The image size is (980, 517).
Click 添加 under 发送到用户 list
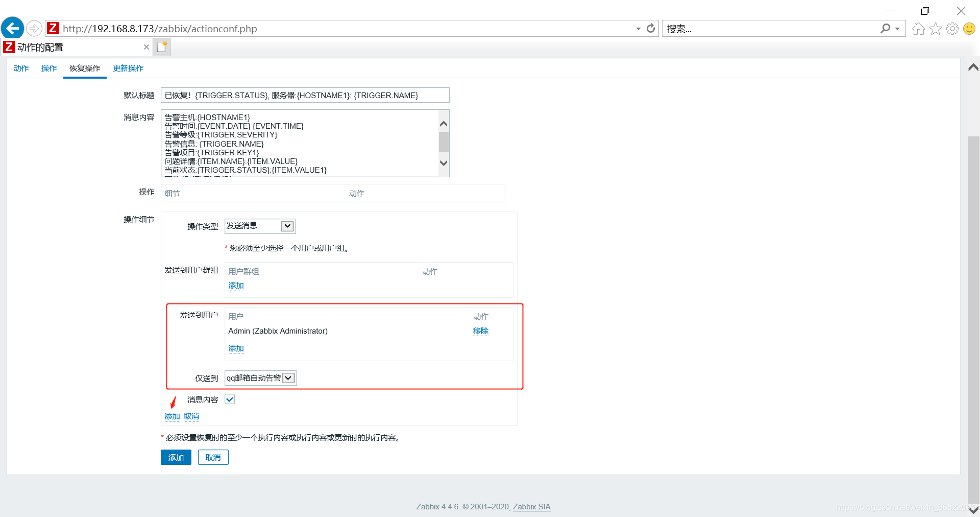(x=236, y=348)
